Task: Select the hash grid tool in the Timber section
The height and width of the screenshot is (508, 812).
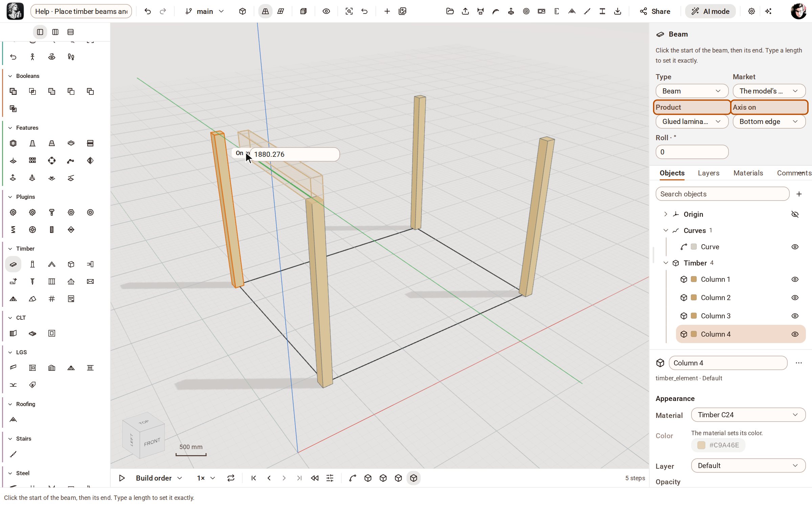Action: click(52, 299)
